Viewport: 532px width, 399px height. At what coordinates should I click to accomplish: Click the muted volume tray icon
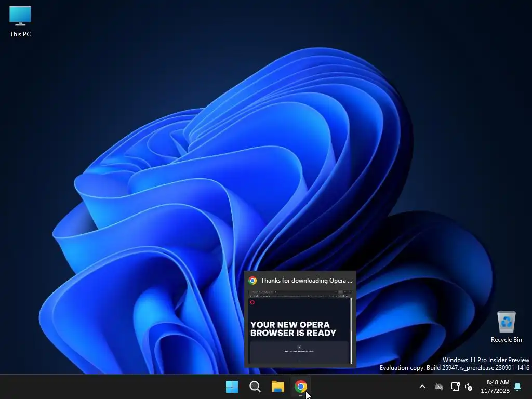coord(469,387)
